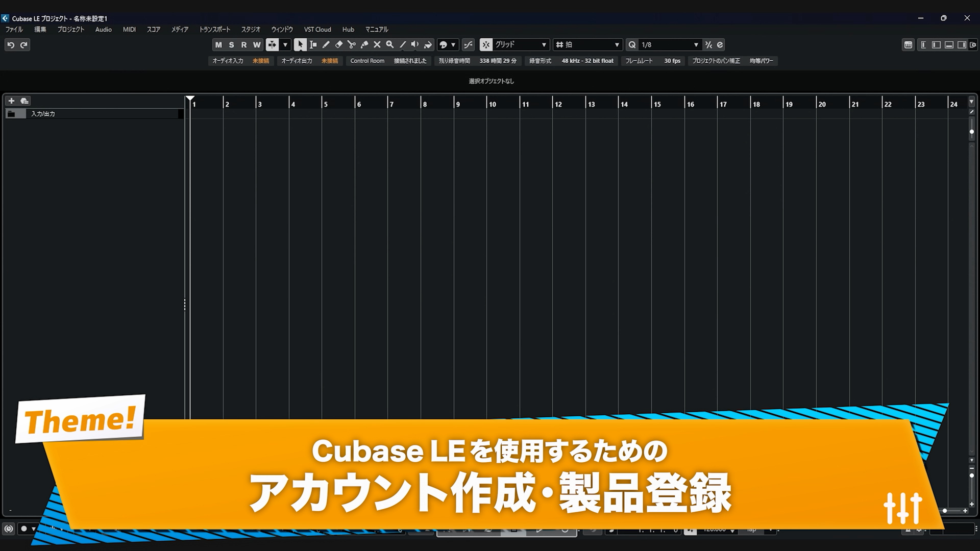Open the Audio menu
Screen dimensions: 980x551
(x=104, y=30)
